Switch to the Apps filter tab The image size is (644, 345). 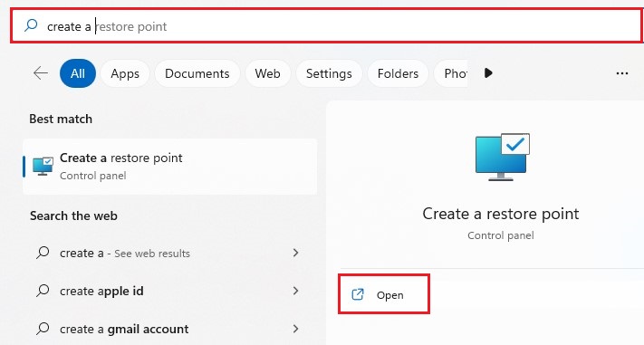pos(125,73)
